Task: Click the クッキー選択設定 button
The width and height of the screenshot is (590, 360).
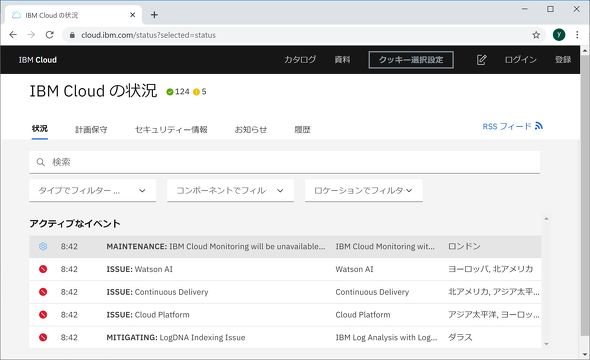Action: 411,60
